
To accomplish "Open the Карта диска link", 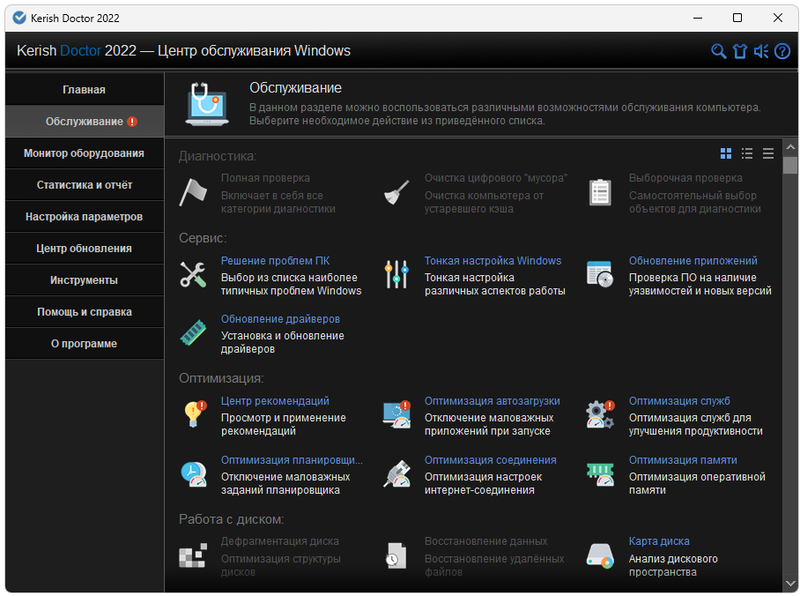I will click(x=659, y=541).
